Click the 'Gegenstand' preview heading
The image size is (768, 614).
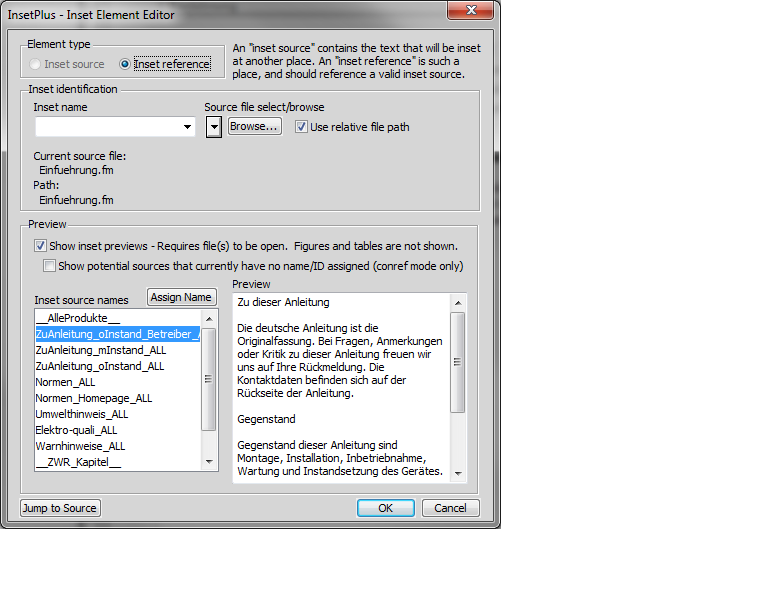click(266, 419)
